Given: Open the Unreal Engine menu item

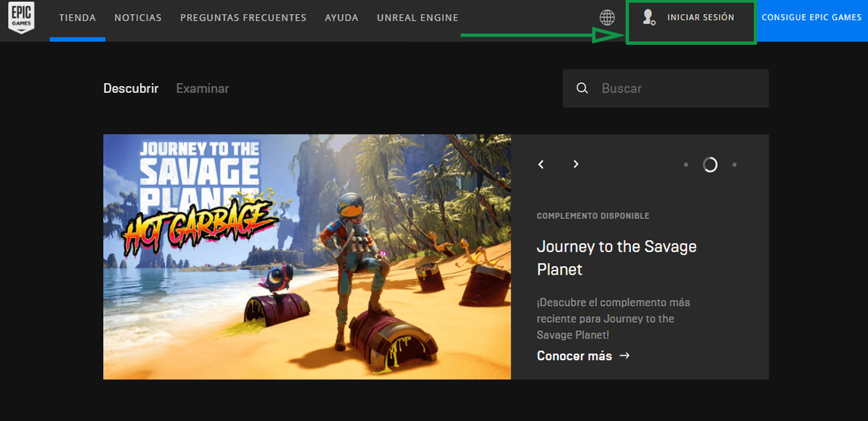Looking at the screenshot, I should click(417, 18).
